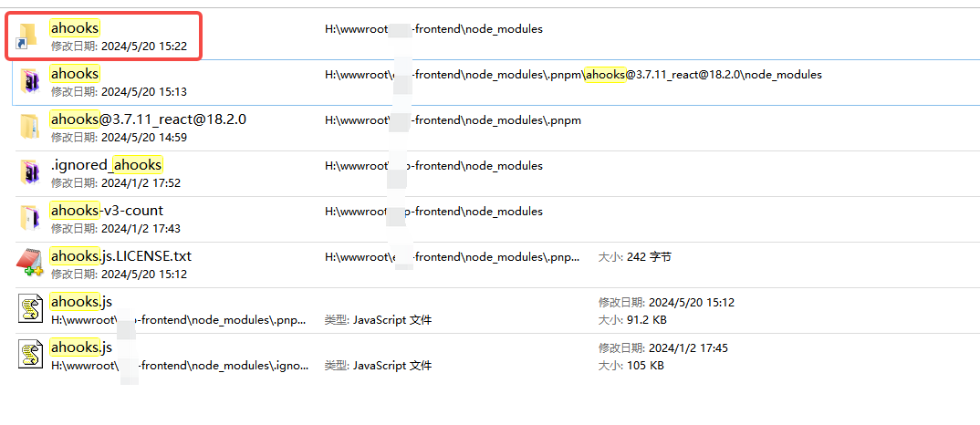Click modified date 2024/5/20 14:59

click(x=144, y=138)
